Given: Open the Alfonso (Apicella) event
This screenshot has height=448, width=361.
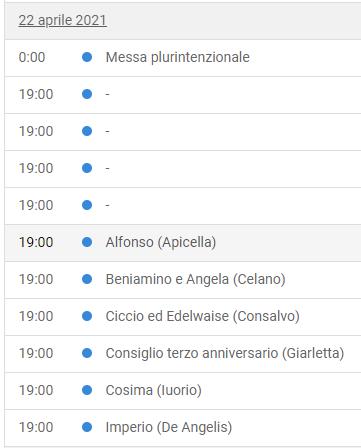Looking at the screenshot, I should 161,242.
